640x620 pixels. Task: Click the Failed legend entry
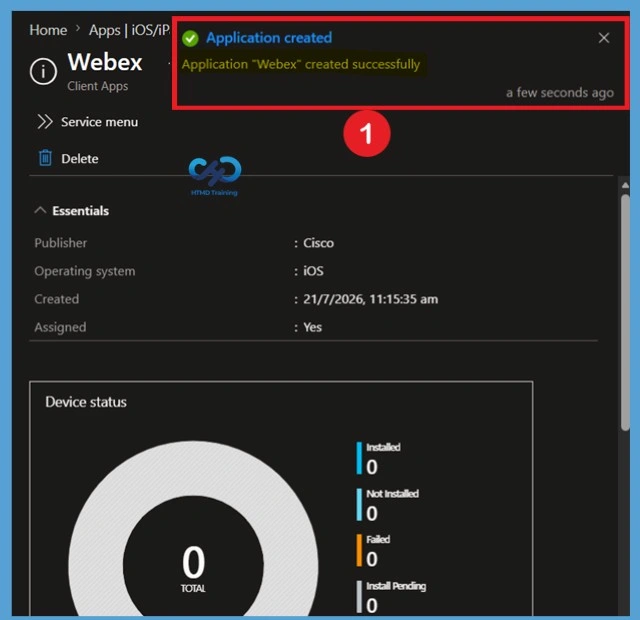[373, 551]
